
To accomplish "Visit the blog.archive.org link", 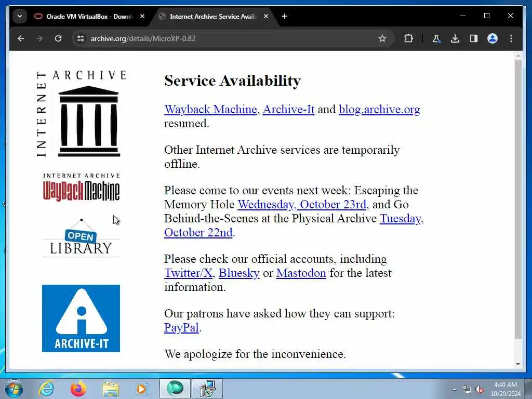I will (379, 109).
